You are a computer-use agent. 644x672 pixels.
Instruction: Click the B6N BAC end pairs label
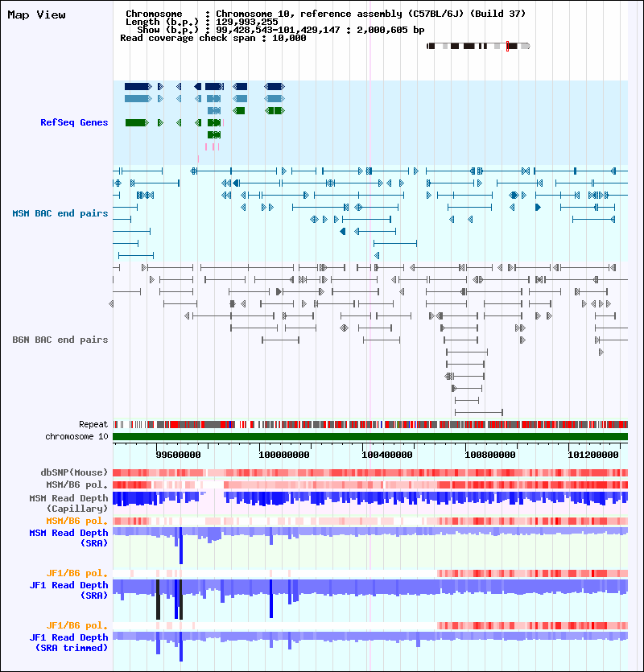pos(60,340)
